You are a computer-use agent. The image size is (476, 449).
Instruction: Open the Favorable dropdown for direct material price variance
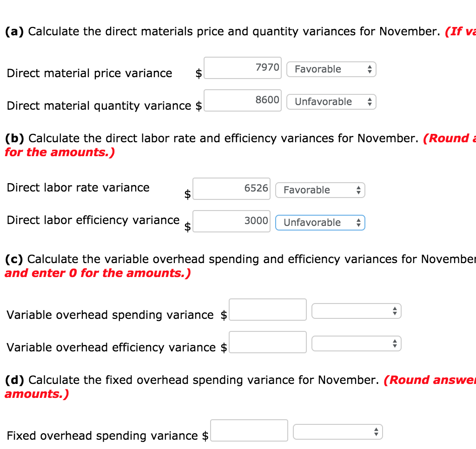331,69
